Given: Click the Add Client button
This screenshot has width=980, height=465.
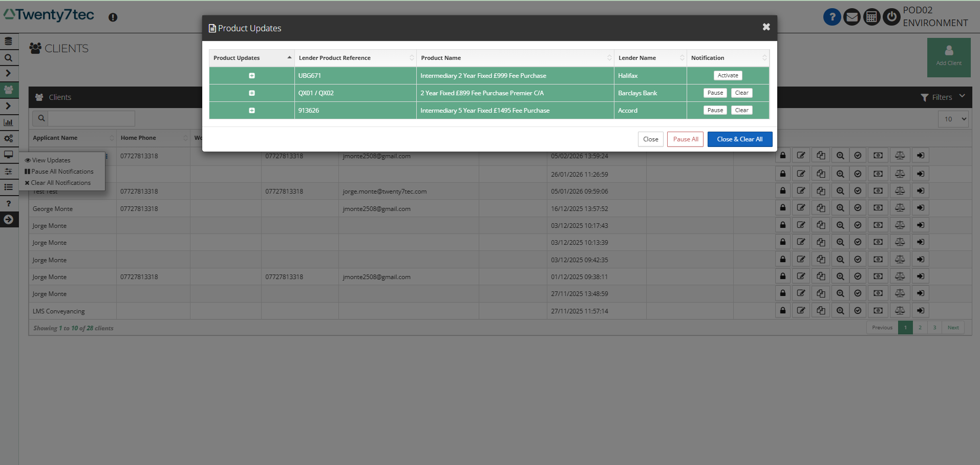Looking at the screenshot, I should pos(949,57).
